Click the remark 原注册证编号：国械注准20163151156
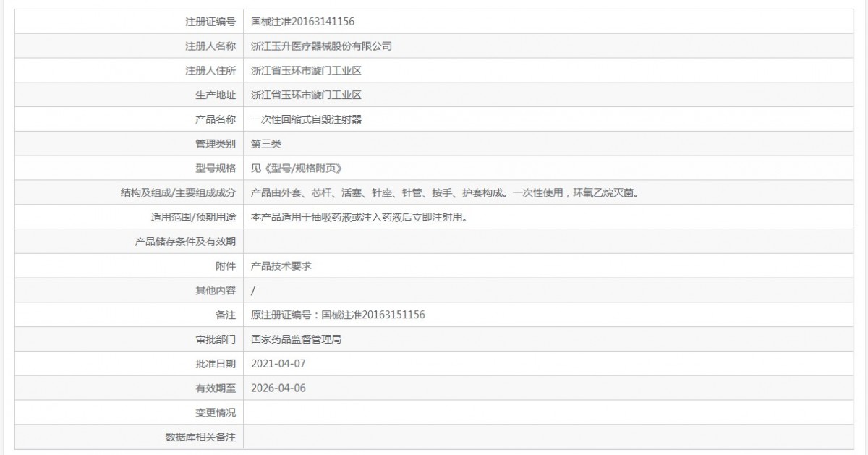The width and height of the screenshot is (868, 455). 338,315
